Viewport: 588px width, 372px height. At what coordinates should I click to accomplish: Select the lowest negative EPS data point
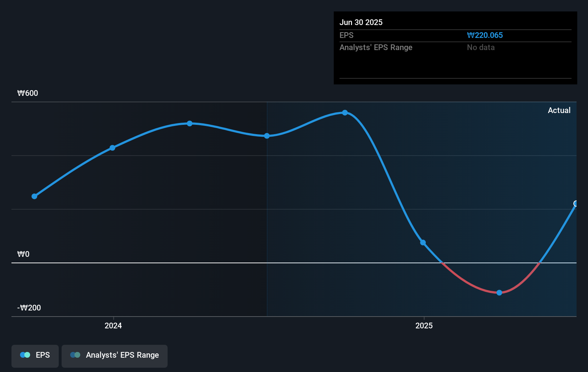pyautogui.click(x=499, y=293)
